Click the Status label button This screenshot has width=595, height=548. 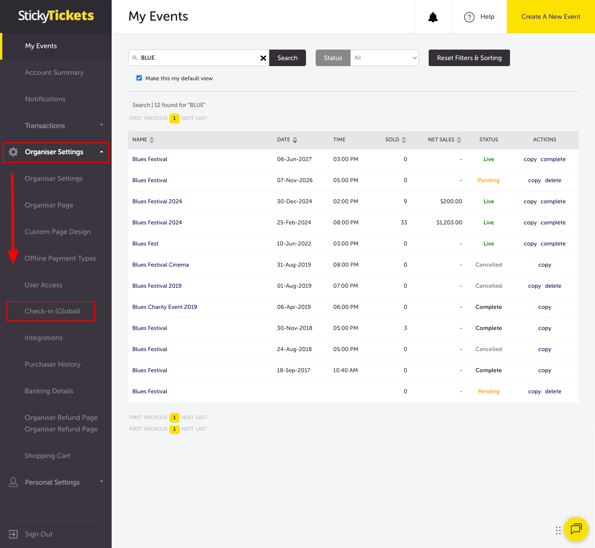[333, 58]
